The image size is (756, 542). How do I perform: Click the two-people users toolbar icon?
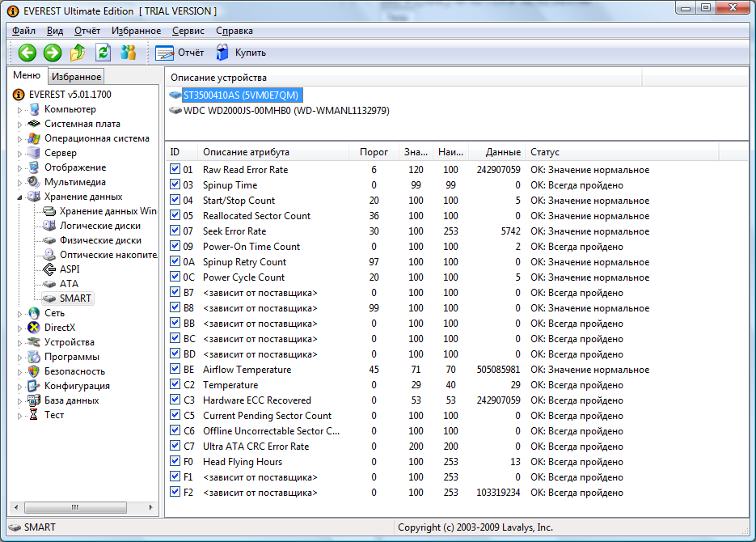pos(128,53)
